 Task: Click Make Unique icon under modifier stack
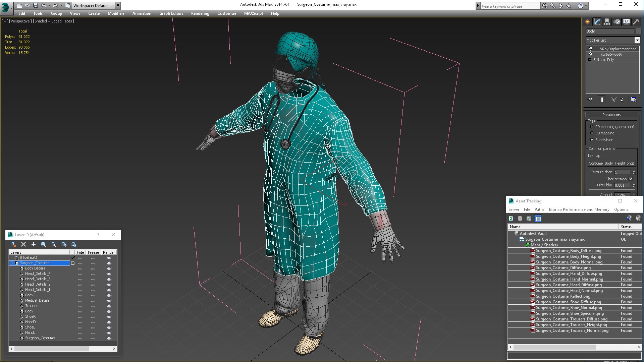coord(614,100)
